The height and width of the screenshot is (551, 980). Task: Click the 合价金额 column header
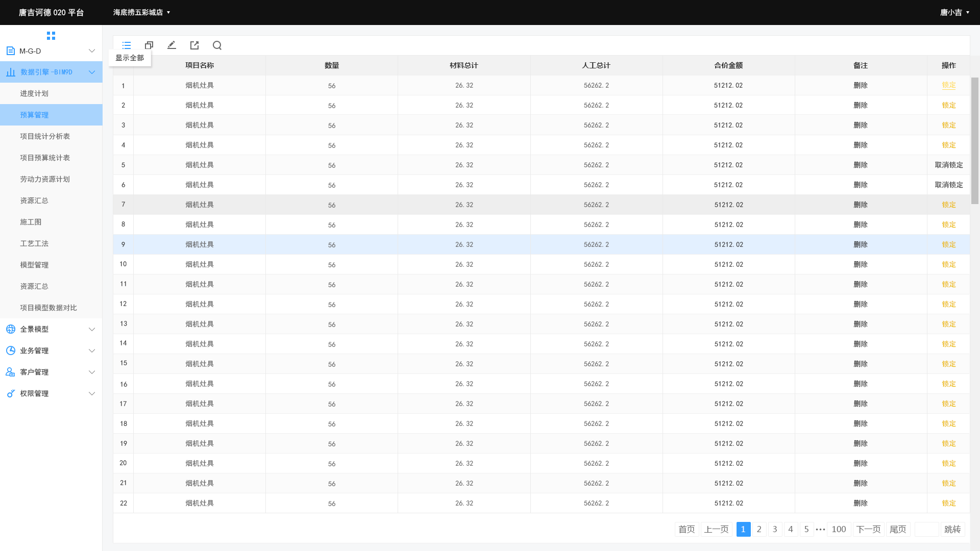pos(728,65)
